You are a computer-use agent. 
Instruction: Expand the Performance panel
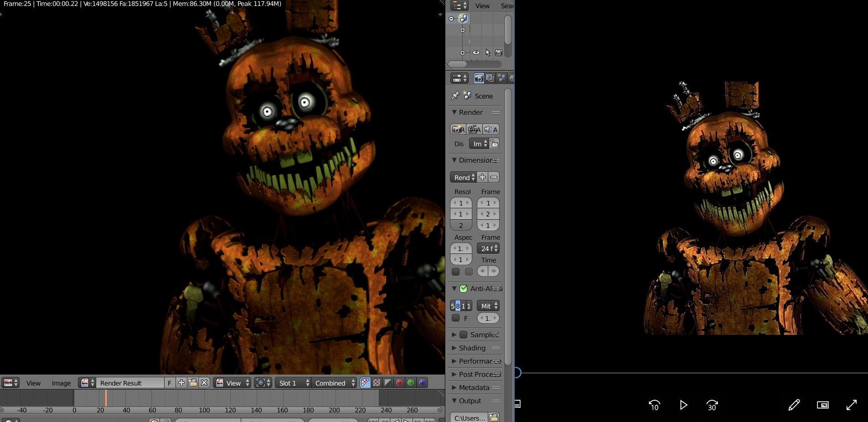point(454,361)
